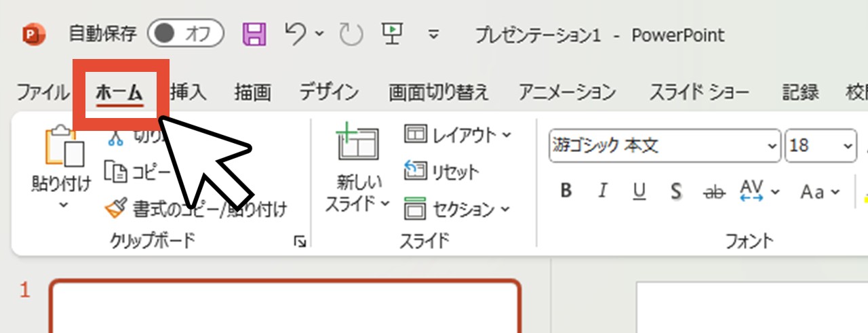Viewport: 868px width, 333px height.
Task: Click the Reset slide icon
Action: (414, 171)
